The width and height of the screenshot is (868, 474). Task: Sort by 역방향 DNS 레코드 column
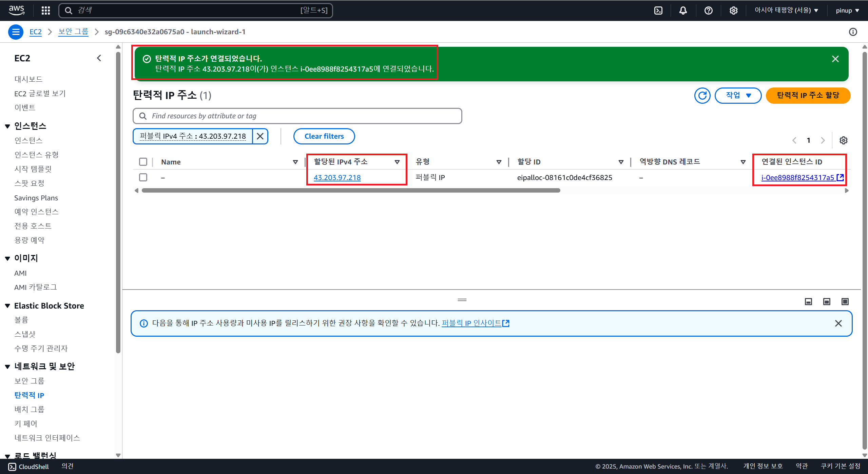(x=743, y=162)
